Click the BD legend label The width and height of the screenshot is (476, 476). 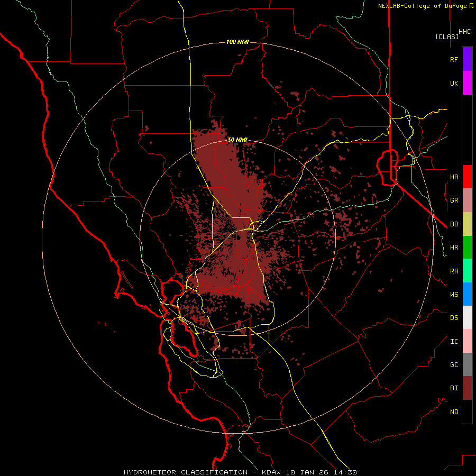(454, 224)
